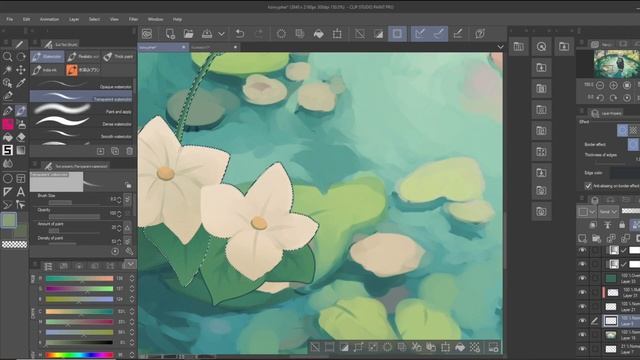Screen dimensions: 640x360
Task: Hide Layer 18 using its eye icon
Action: [x=582, y=335]
